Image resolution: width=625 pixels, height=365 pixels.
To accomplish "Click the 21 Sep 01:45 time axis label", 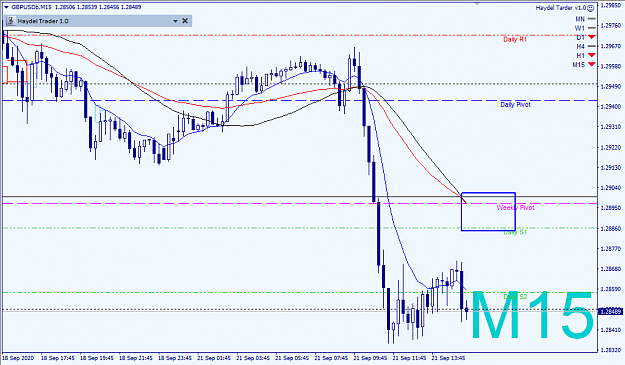I will click(x=214, y=358).
